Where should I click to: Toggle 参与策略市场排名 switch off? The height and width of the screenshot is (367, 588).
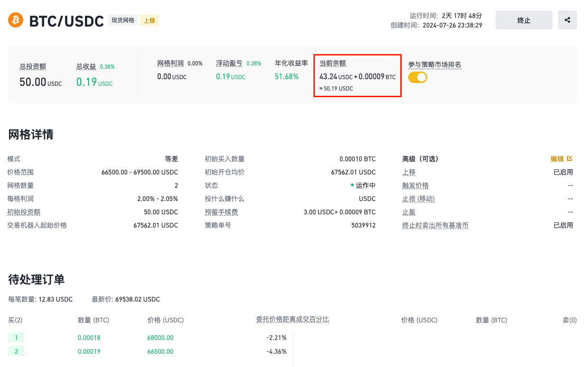418,77
